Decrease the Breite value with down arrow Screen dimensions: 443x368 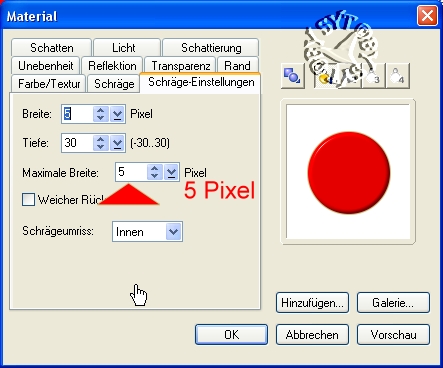tap(101, 118)
